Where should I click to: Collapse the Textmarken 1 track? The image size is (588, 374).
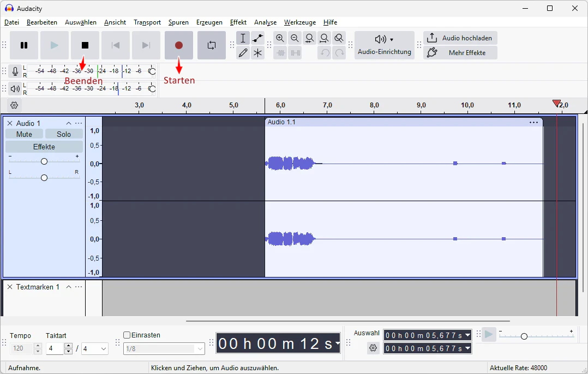pos(69,287)
